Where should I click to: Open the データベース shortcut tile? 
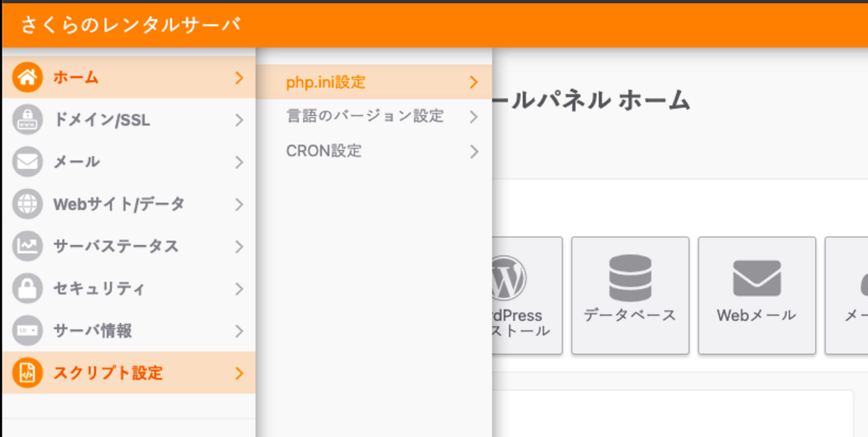coord(630,295)
